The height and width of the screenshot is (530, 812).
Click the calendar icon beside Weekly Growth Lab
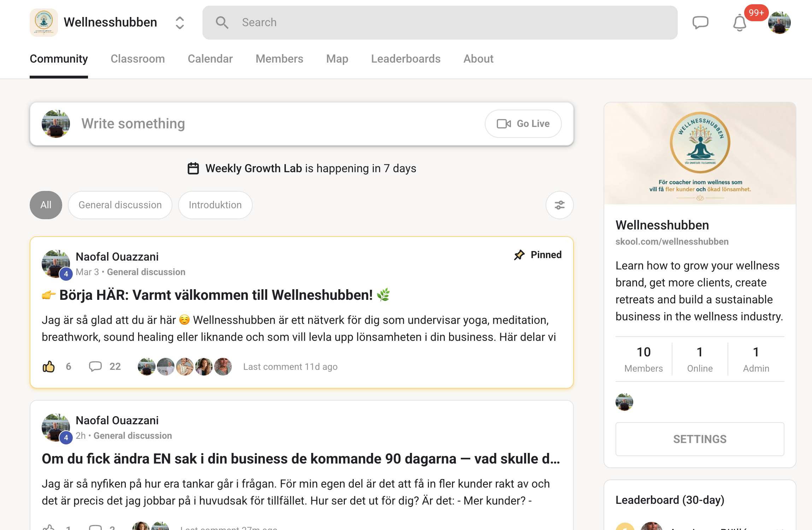point(193,168)
